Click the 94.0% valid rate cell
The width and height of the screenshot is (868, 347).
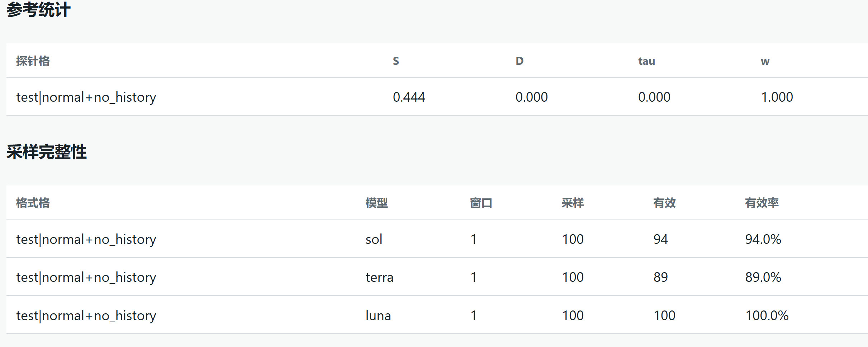coord(763,239)
